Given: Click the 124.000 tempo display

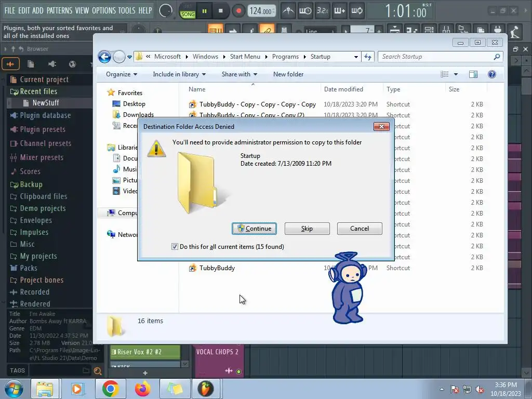Looking at the screenshot, I should (x=261, y=11).
